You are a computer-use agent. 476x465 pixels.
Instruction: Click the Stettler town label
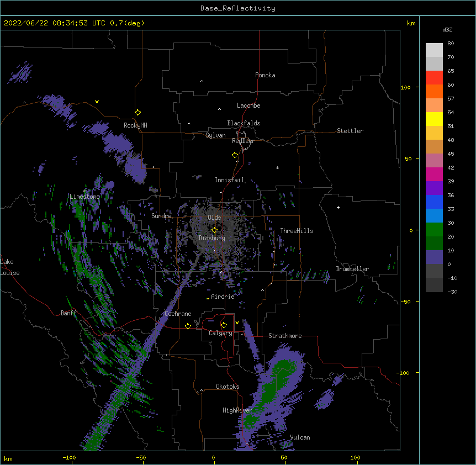point(350,131)
